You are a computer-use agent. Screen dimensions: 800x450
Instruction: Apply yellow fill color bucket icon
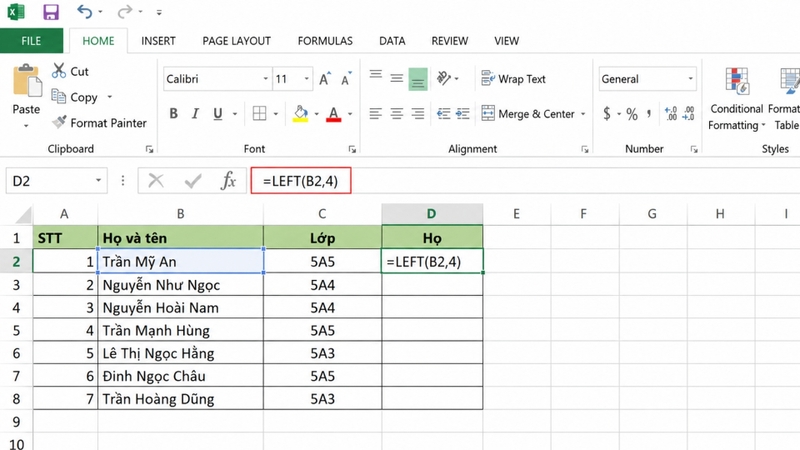pyautogui.click(x=301, y=114)
